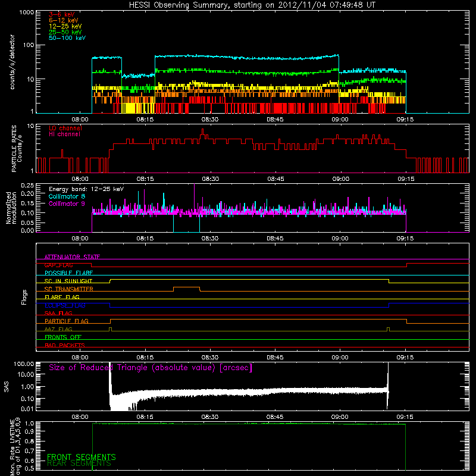Click the SAS axis label
Screen dimensions: 476x476
[x=7, y=387]
